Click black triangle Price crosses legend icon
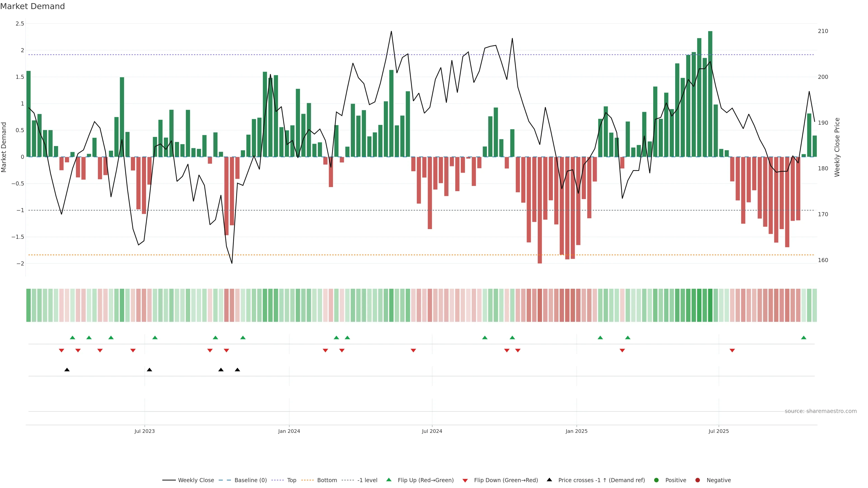 coord(549,480)
